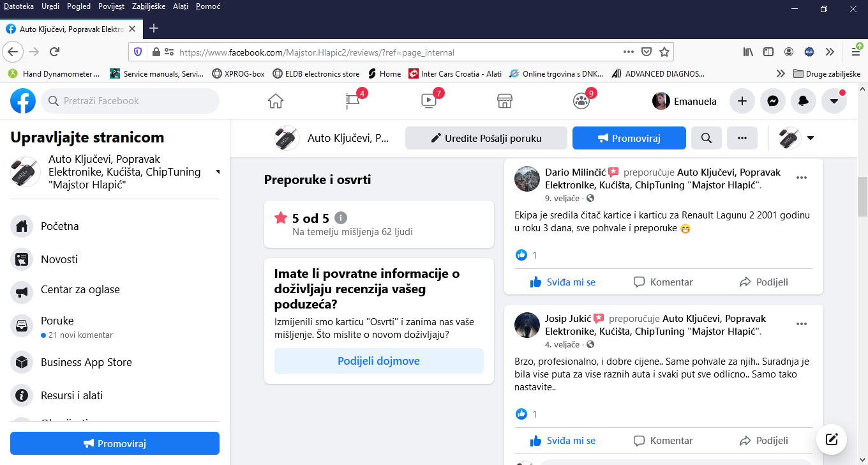Share Josip Jukić's review via Podijeli
The height and width of the screenshot is (465, 868).
tap(763, 440)
